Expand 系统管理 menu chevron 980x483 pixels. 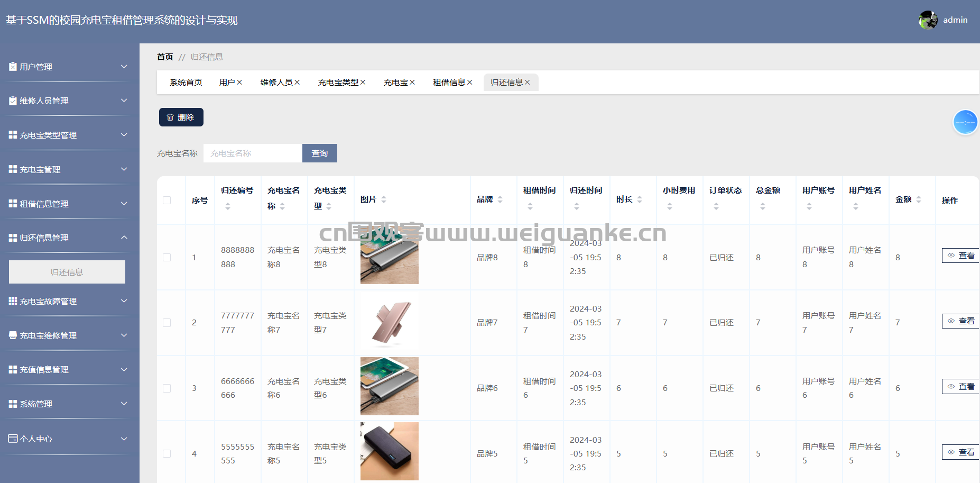pyautogui.click(x=124, y=404)
